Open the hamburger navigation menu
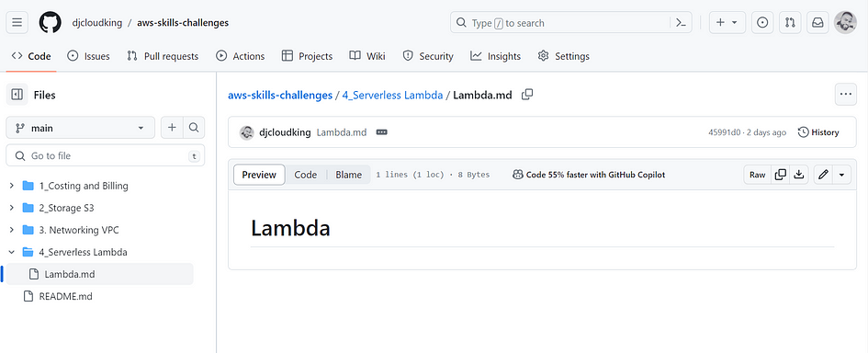The height and width of the screenshot is (353, 868). pyautogui.click(x=17, y=23)
